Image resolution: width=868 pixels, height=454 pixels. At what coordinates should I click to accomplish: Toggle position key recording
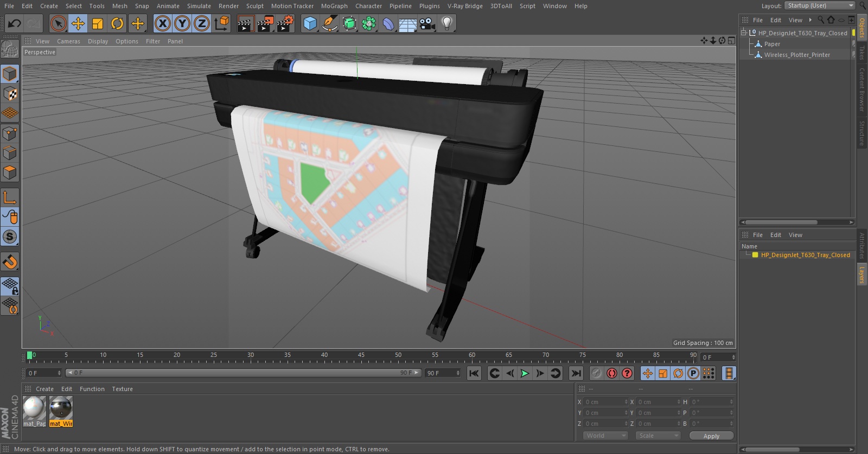point(648,373)
